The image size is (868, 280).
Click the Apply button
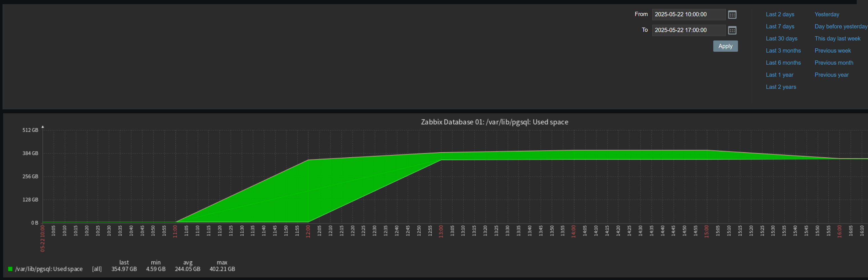coord(725,46)
